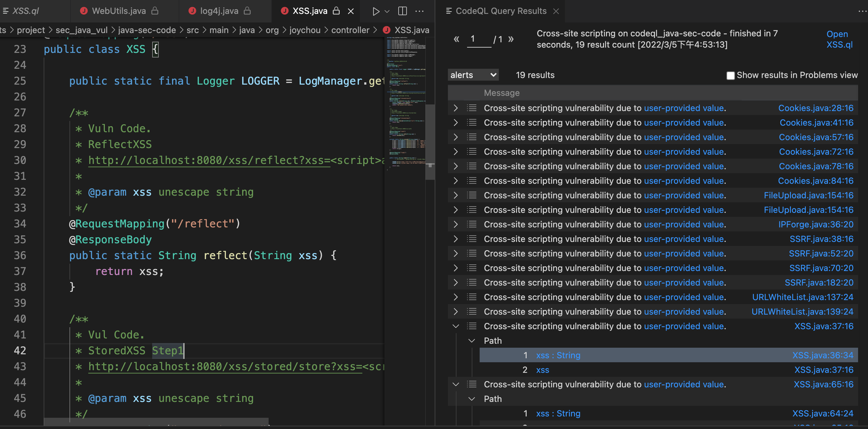The height and width of the screenshot is (429, 868).
Task: Click list icon for SSRF.java:52:20 row
Action: [x=472, y=253]
